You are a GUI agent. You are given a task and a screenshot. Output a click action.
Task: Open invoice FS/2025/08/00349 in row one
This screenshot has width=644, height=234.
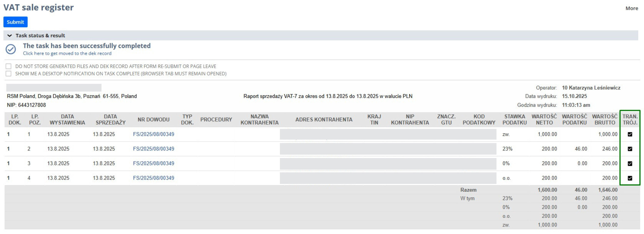pyautogui.click(x=153, y=134)
